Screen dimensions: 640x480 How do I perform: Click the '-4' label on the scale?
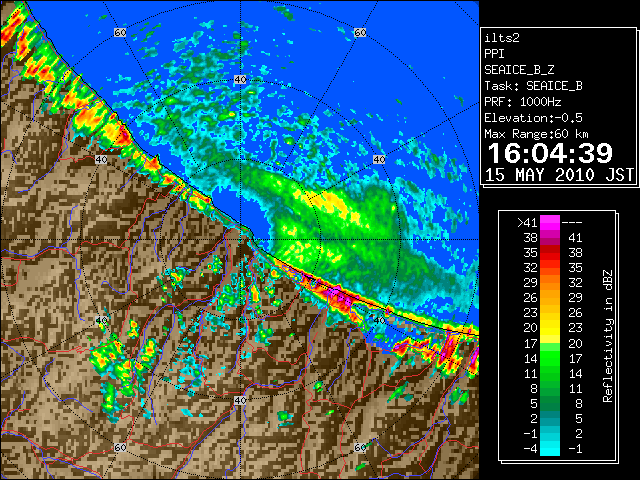[530, 449]
